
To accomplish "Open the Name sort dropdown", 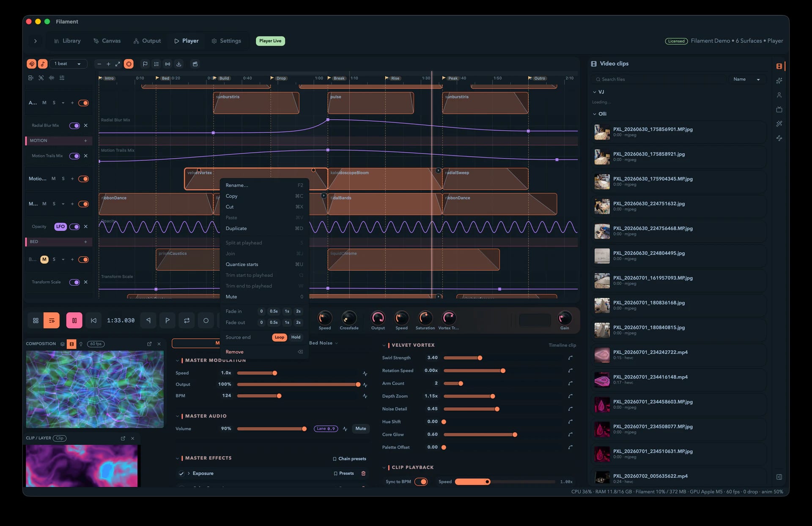I will (x=747, y=79).
